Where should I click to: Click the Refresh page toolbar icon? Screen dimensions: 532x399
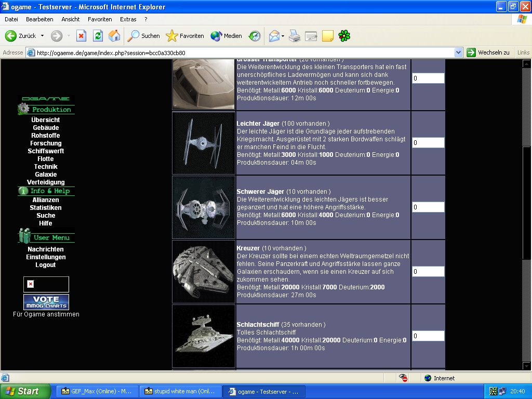pyautogui.click(x=98, y=36)
